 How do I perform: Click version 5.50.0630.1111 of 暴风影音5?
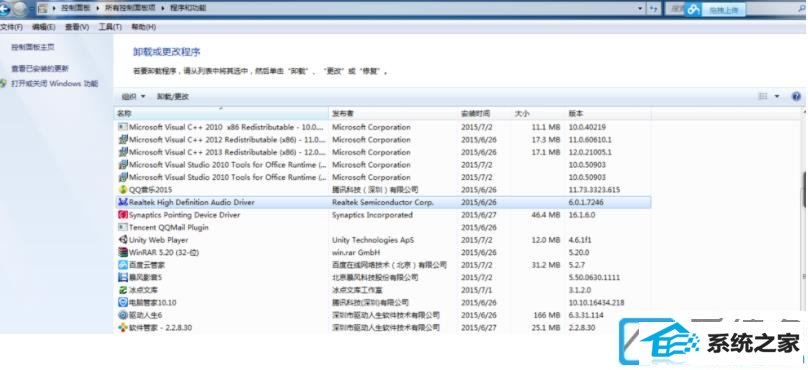coord(594,277)
